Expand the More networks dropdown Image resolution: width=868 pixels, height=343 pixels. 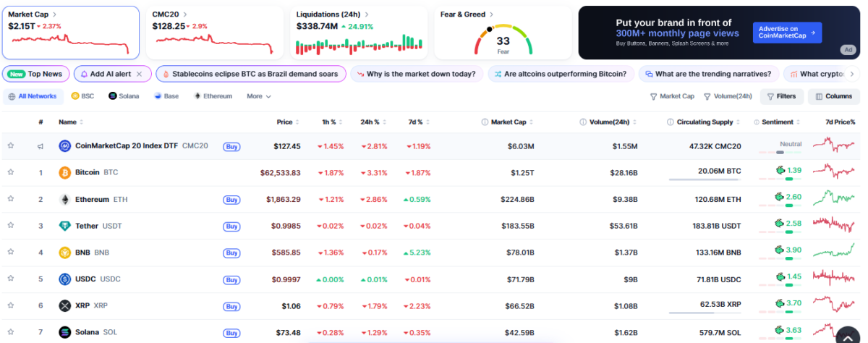click(x=258, y=96)
